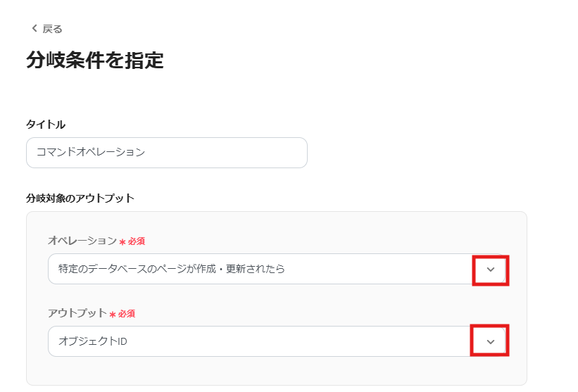Click the 特定のデータベースのページが作成・更新されたら selected value
Viewport: 578px width, 392px height.
point(172,269)
